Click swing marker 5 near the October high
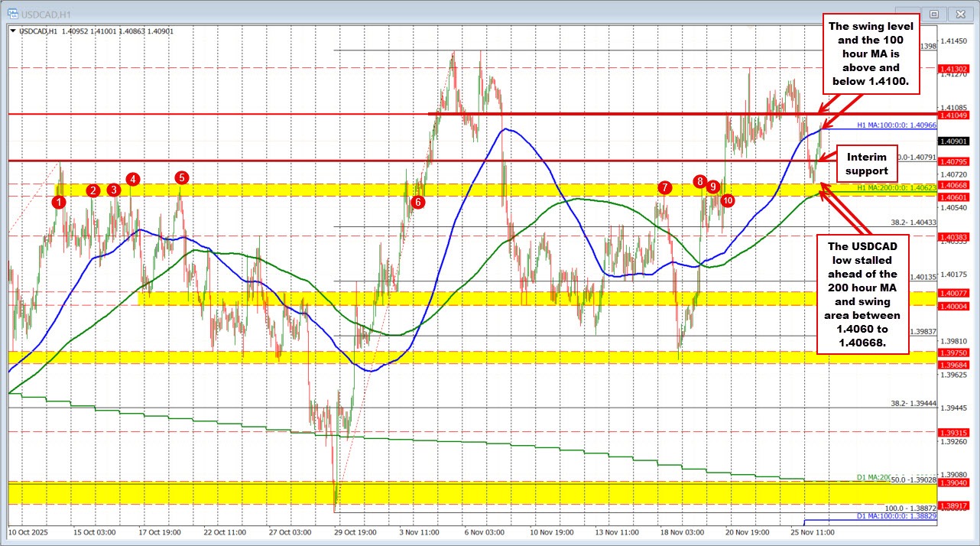980x546 pixels. (x=181, y=178)
